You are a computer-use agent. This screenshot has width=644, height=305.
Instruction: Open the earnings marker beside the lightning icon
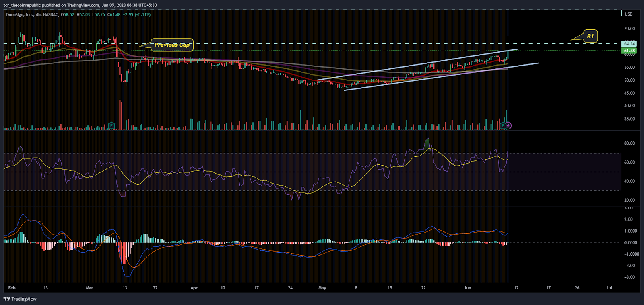tap(503, 126)
